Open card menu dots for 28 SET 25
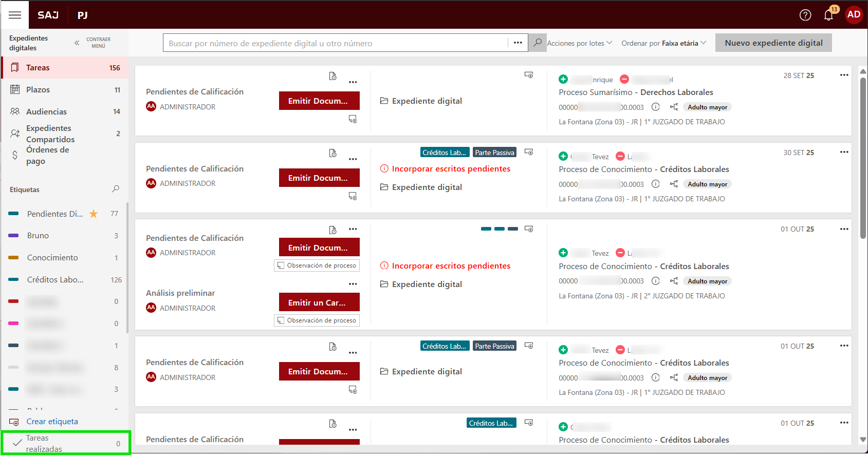Image resolution: width=868 pixels, height=456 pixels. point(844,75)
